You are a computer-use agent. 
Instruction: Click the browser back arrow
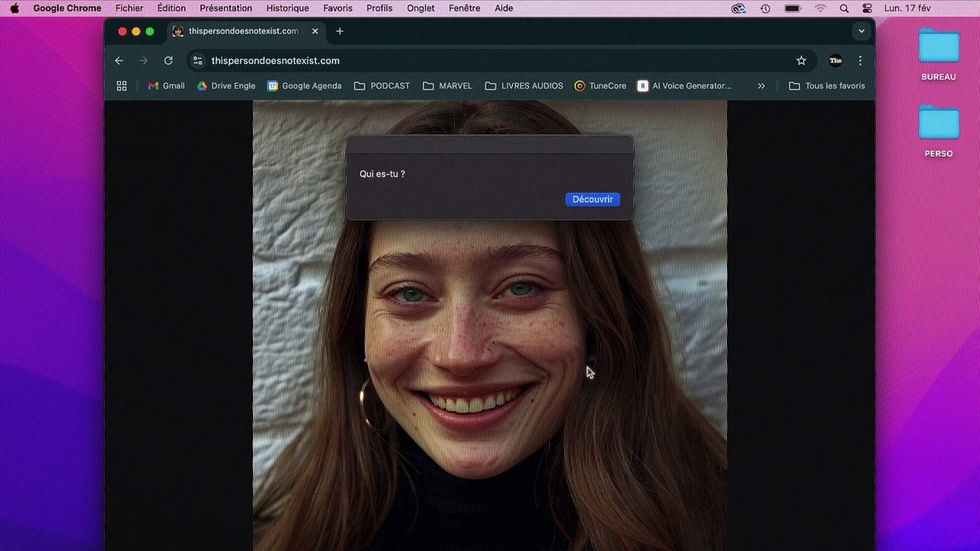click(x=119, y=60)
